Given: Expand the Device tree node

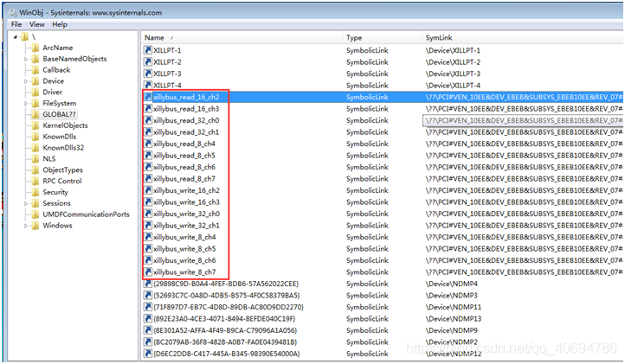Looking at the screenshot, I should 26,81.
